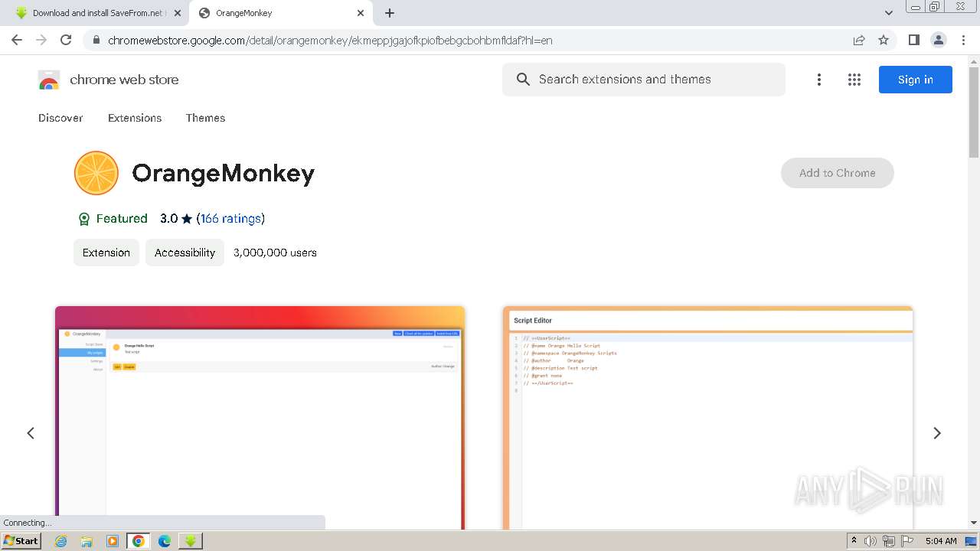Select the OrangeMonkey browser tab

(x=280, y=13)
